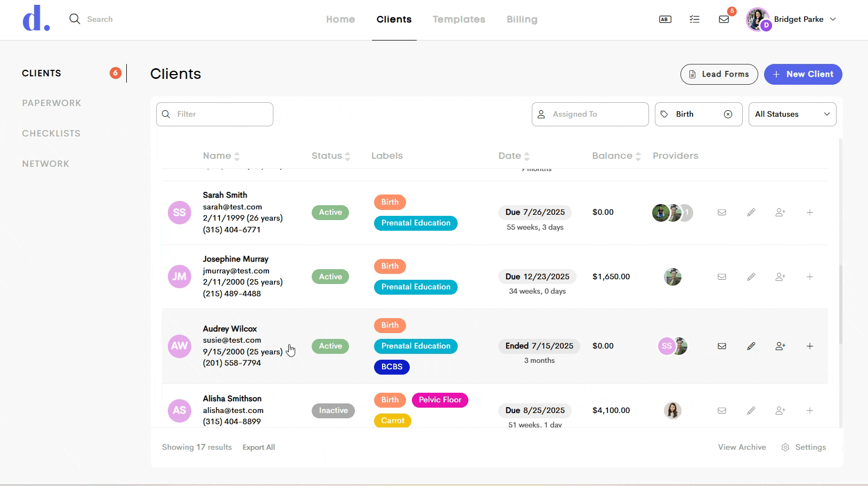Open Lead Forms
The image size is (868, 486).
pyautogui.click(x=719, y=74)
